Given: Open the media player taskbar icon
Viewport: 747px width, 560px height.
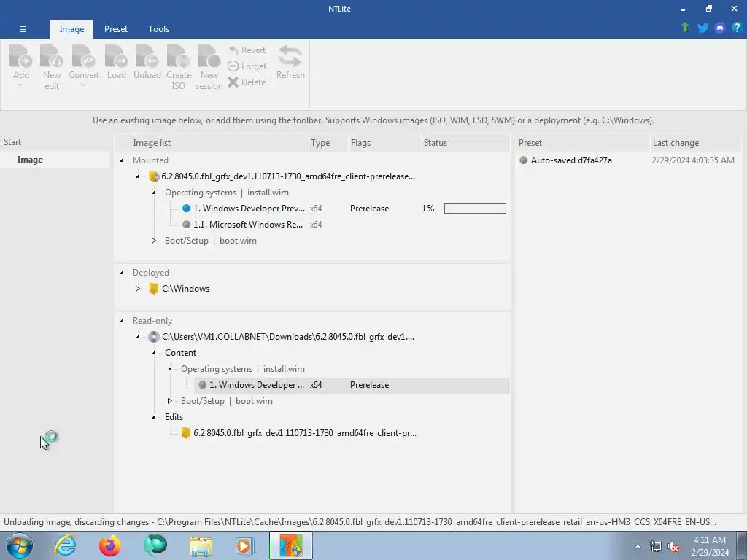Looking at the screenshot, I should pos(245,545).
